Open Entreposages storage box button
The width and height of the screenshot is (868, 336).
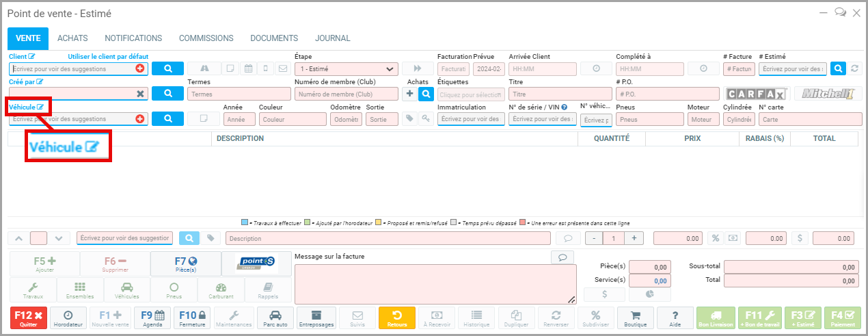click(316, 318)
